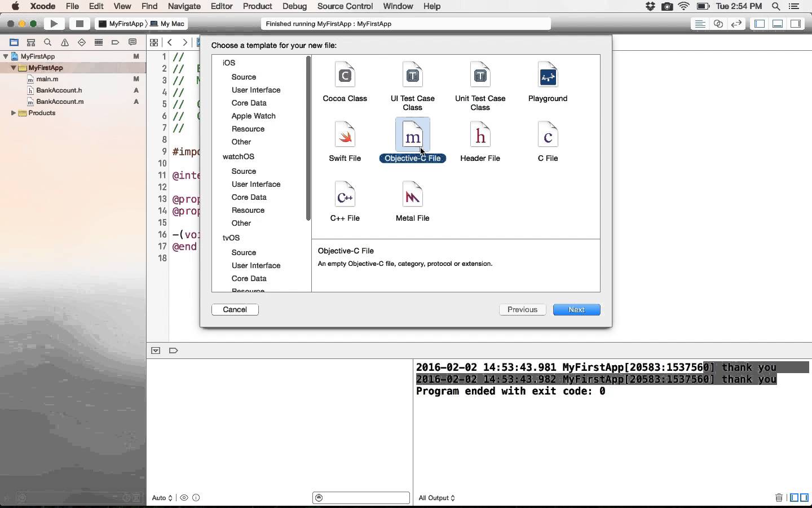Select the Objective-C File template
This screenshot has width=812, height=508.
tap(412, 141)
